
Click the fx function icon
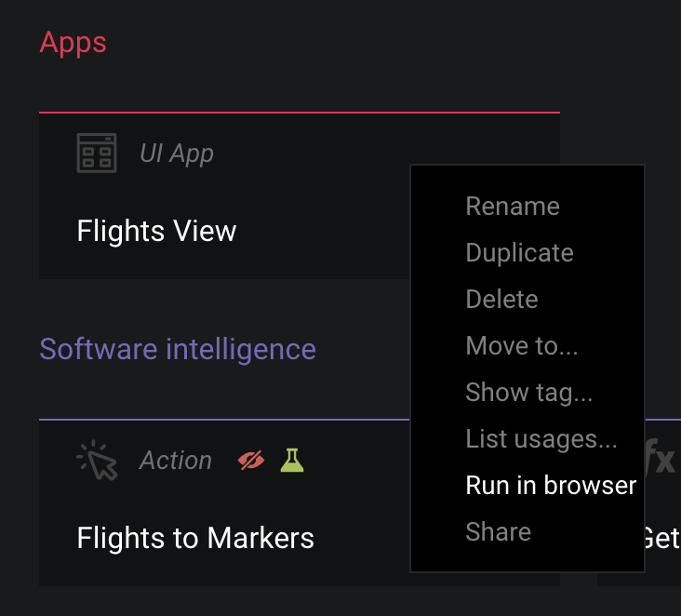[x=661, y=459]
